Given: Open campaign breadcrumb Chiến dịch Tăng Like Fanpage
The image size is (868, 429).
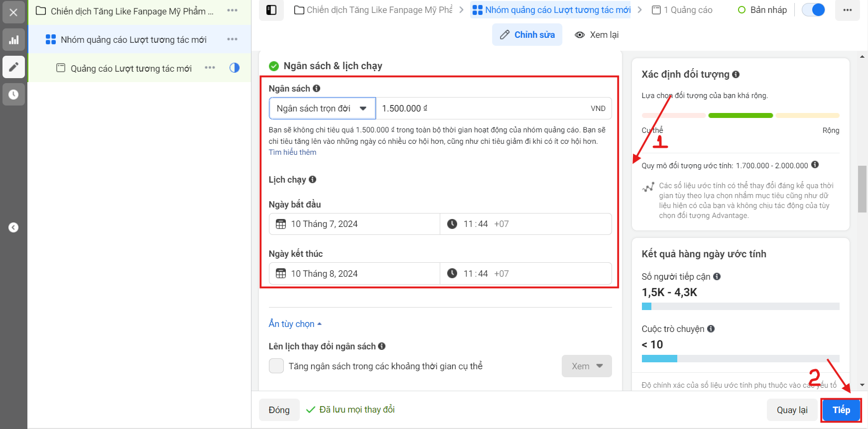Looking at the screenshot, I should pyautogui.click(x=373, y=10).
